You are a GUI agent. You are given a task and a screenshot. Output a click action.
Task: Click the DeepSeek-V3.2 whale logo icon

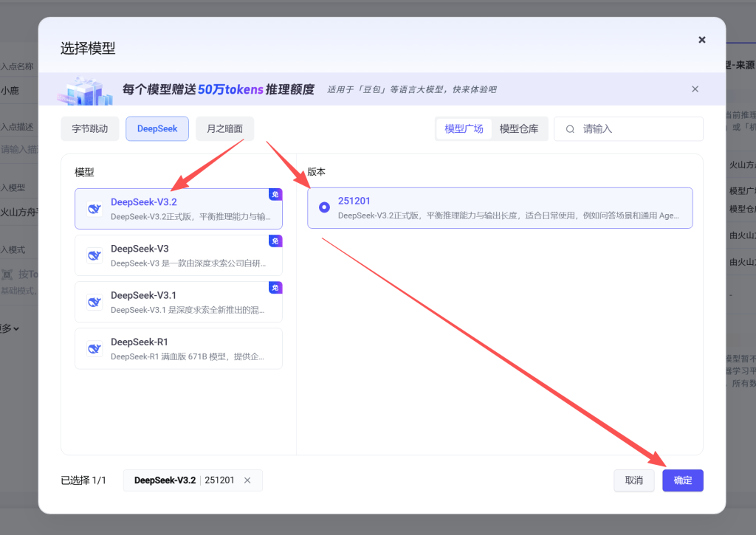coord(94,209)
